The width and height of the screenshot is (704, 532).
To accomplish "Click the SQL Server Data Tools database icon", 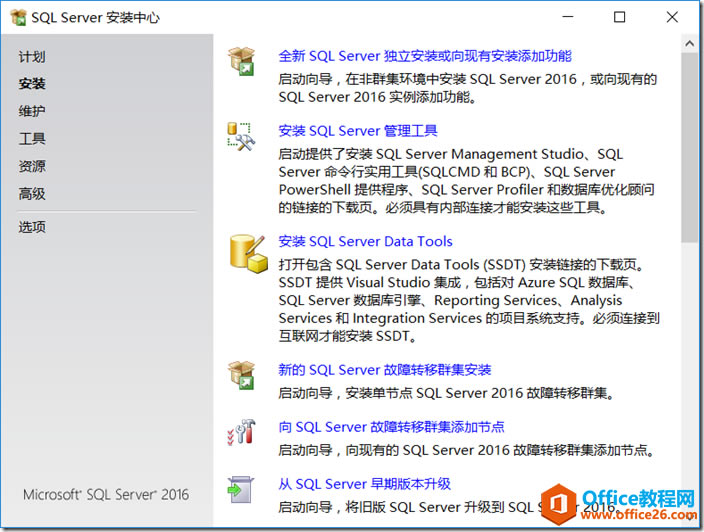I will tap(245, 252).
